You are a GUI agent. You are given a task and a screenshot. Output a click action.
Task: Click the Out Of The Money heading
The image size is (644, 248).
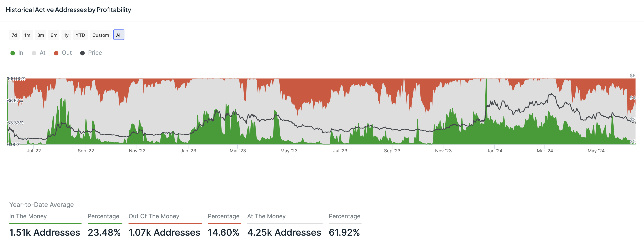[154, 216]
